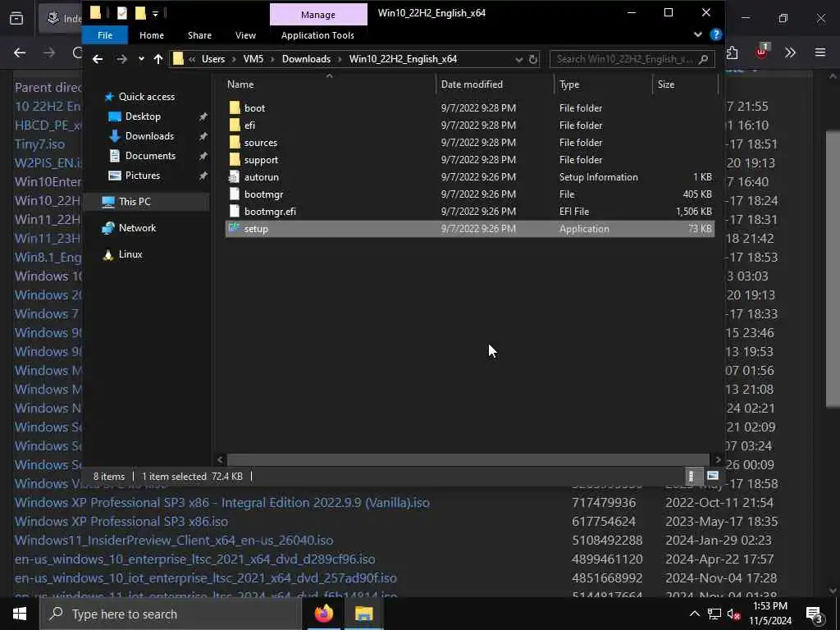Click Users in the address breadcrumb

(x=213, y=59)
